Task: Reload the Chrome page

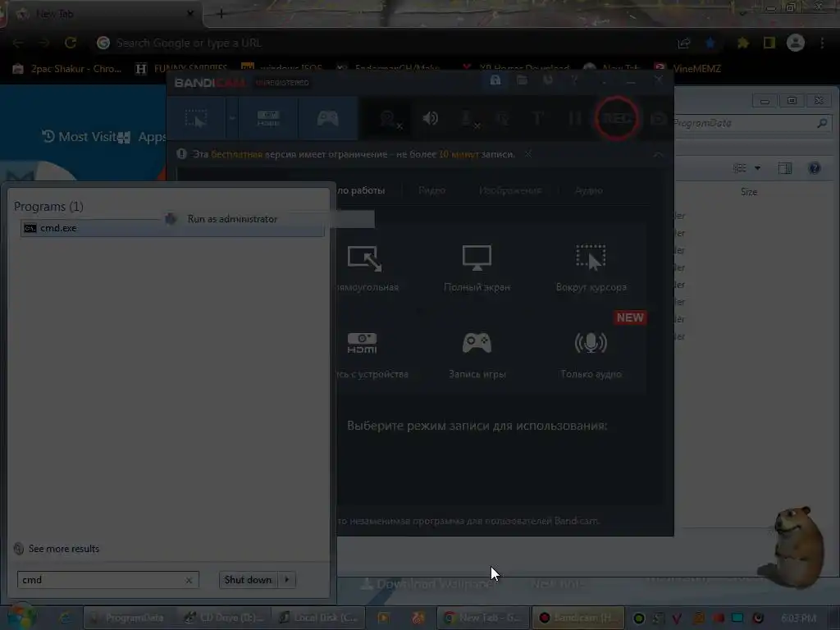Action: (x=71, y=43)
